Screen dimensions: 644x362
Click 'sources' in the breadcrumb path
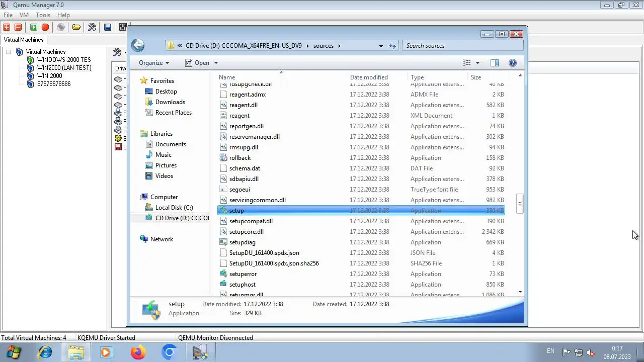point(323,46)
